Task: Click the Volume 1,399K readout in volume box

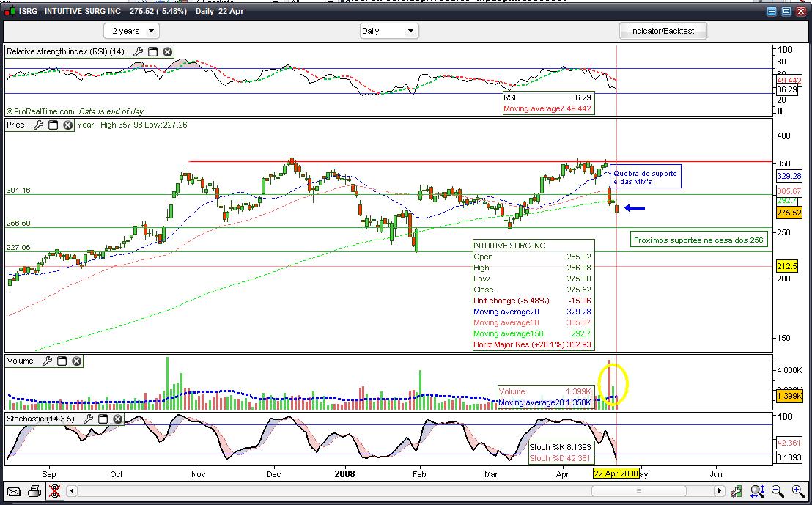Action: pyautogui.click(x=546, y=391)
